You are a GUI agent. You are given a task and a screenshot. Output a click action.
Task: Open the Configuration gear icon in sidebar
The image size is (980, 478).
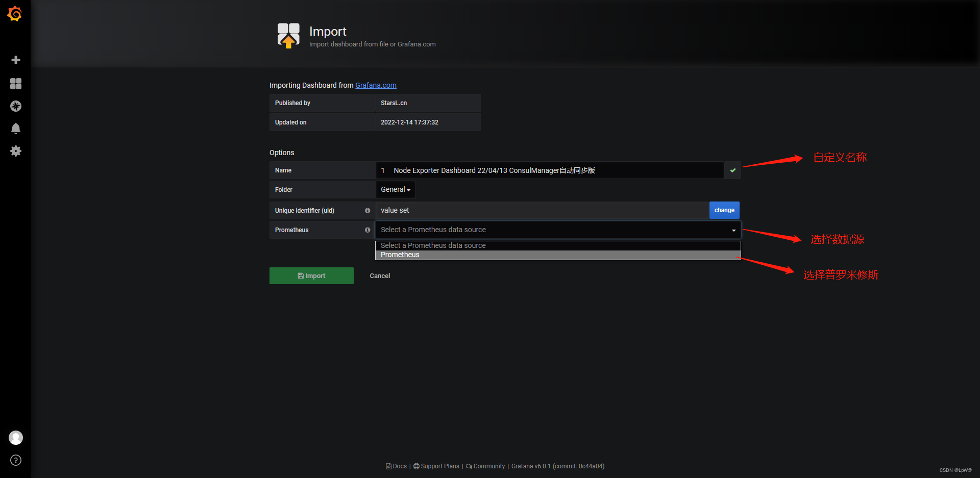pos(16,151)
